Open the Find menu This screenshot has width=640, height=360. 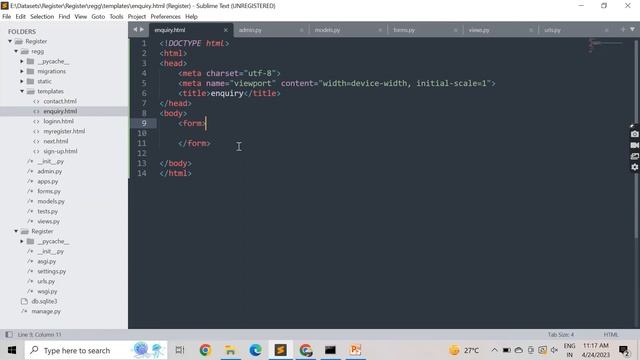64,17
